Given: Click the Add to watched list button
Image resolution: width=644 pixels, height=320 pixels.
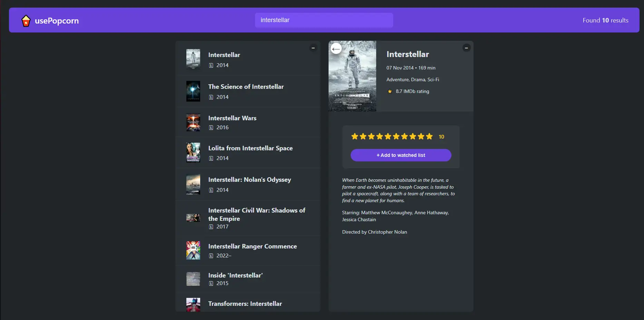Looking at the screenshot, I should (x=400, y=155).
